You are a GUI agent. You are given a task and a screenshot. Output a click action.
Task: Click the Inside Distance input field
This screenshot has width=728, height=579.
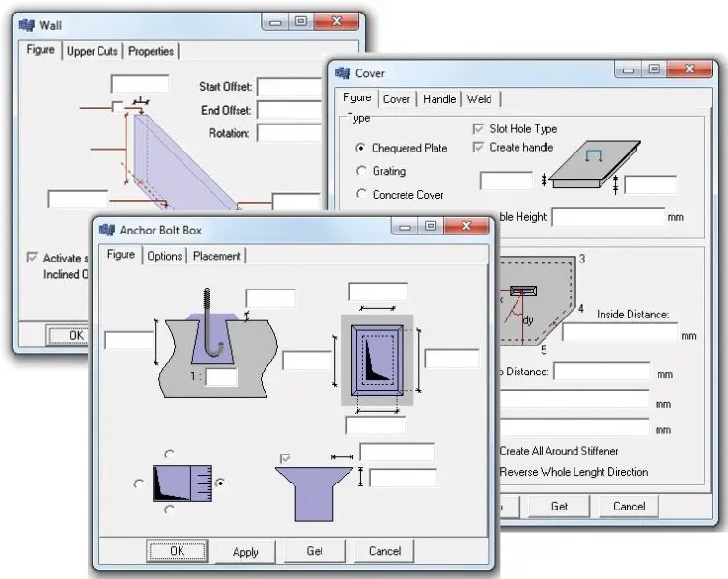point(619,333)
